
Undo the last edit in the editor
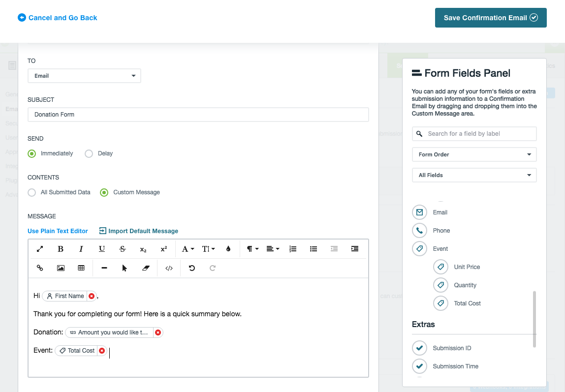pos(192,268)
